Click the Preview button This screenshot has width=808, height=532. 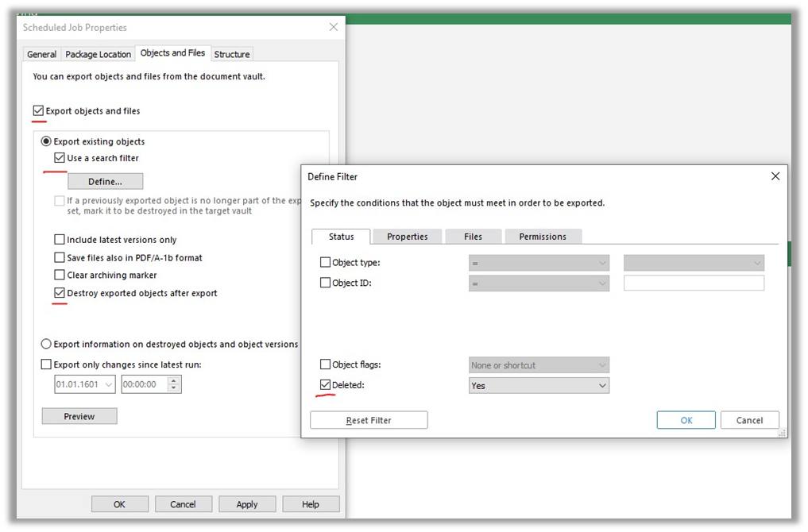point(79,416)
